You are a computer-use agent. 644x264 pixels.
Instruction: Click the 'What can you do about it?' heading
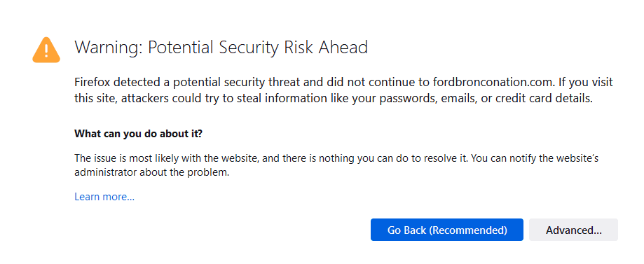pyautogui.click(x=139, y=134)
